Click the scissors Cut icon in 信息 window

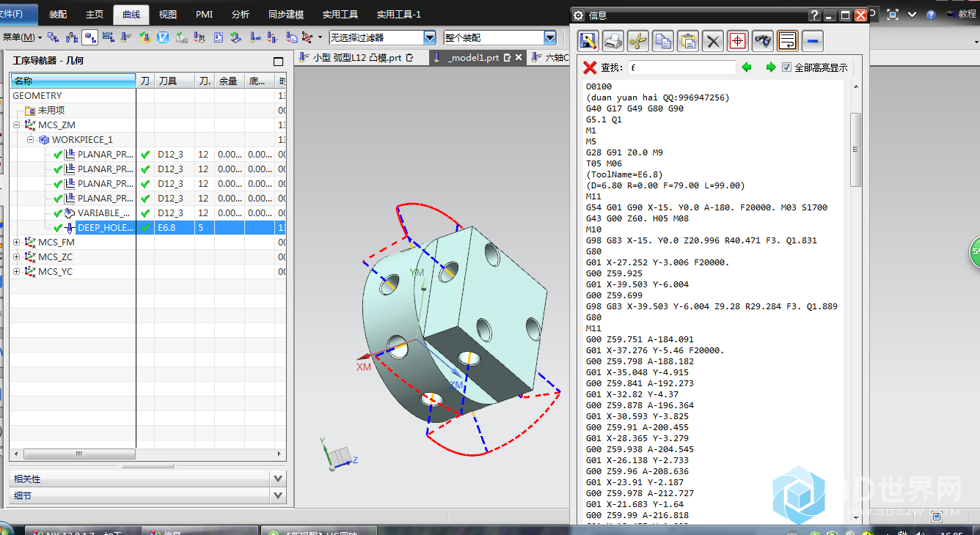click(x=638, y=41)
